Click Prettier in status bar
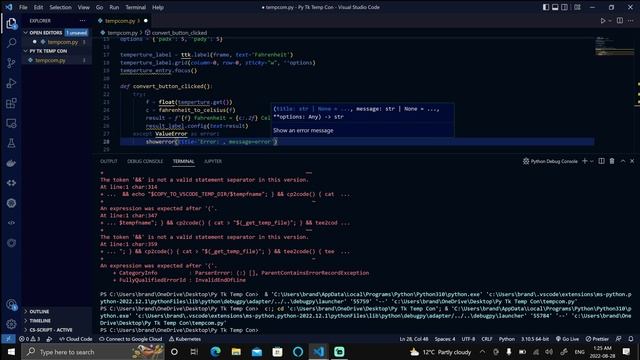The height and width of the screenshot is (360, 640). tap(597, 339)
